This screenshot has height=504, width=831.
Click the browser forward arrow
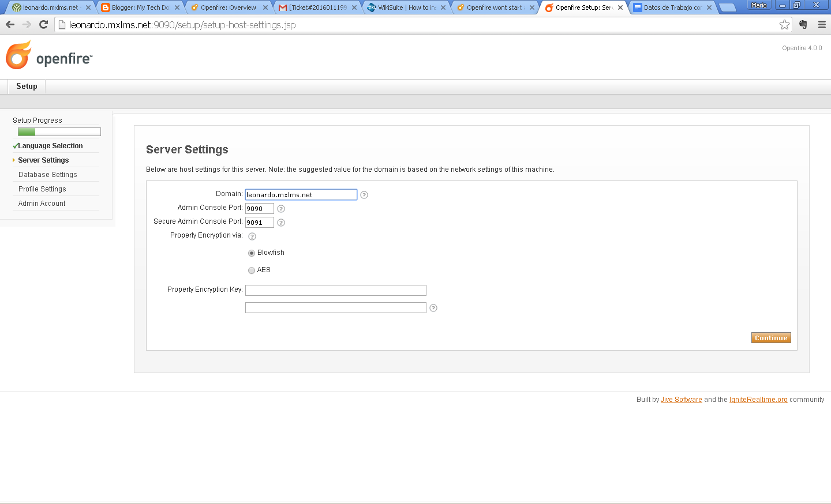click(27, 24)
